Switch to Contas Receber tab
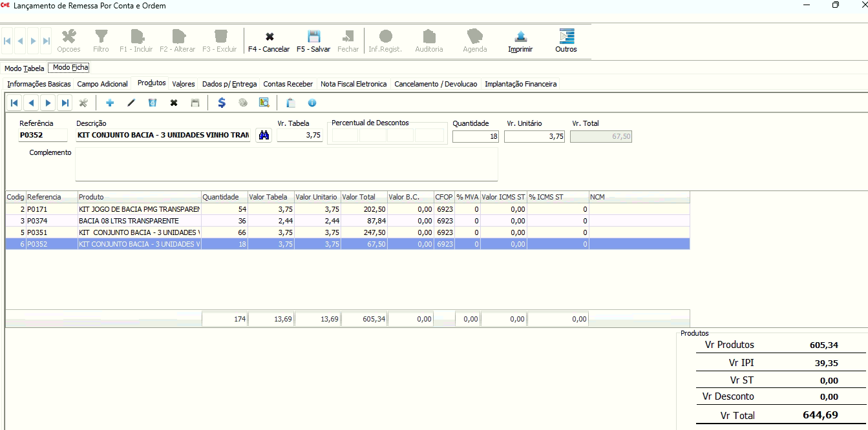The image size is (868, 430). [x=288, y=84]
